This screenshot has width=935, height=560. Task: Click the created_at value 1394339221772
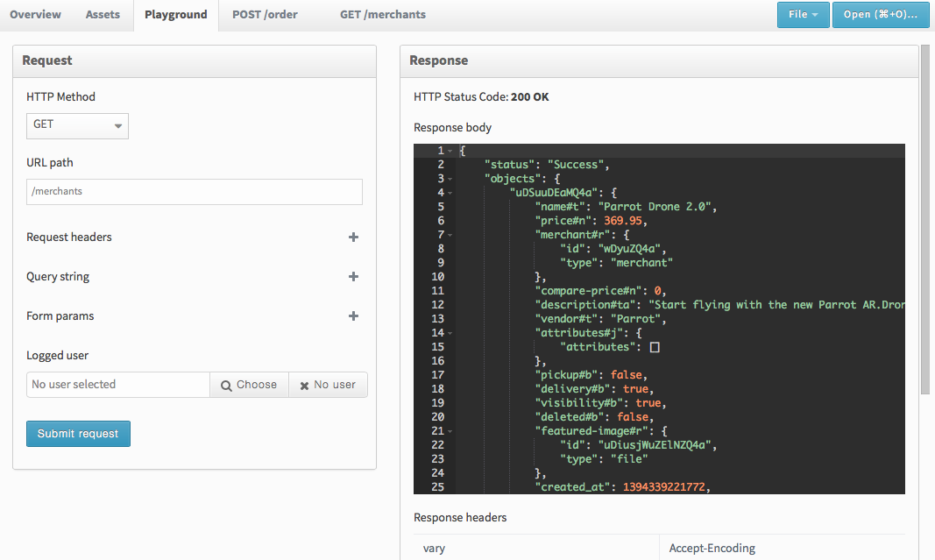[x=663, y=487]
